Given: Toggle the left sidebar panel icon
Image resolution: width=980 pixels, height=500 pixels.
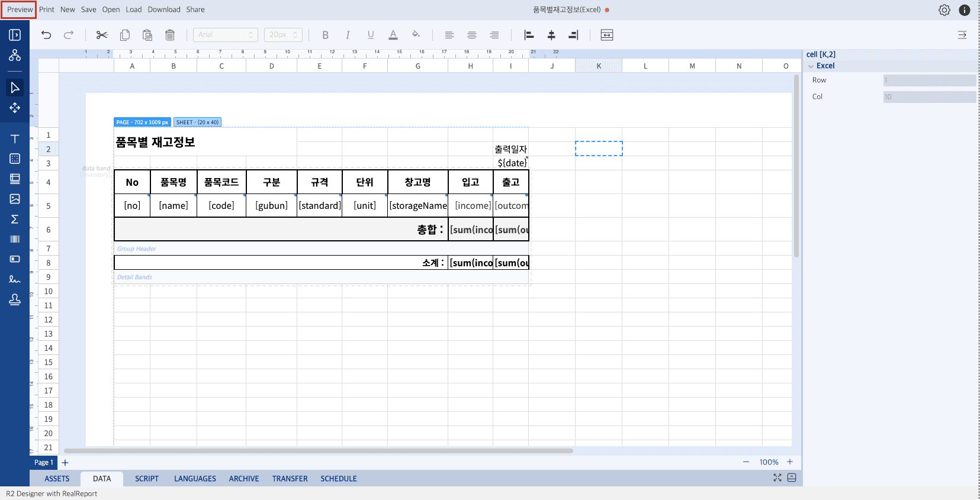Looking at the screenshot, I should (15, 35).
